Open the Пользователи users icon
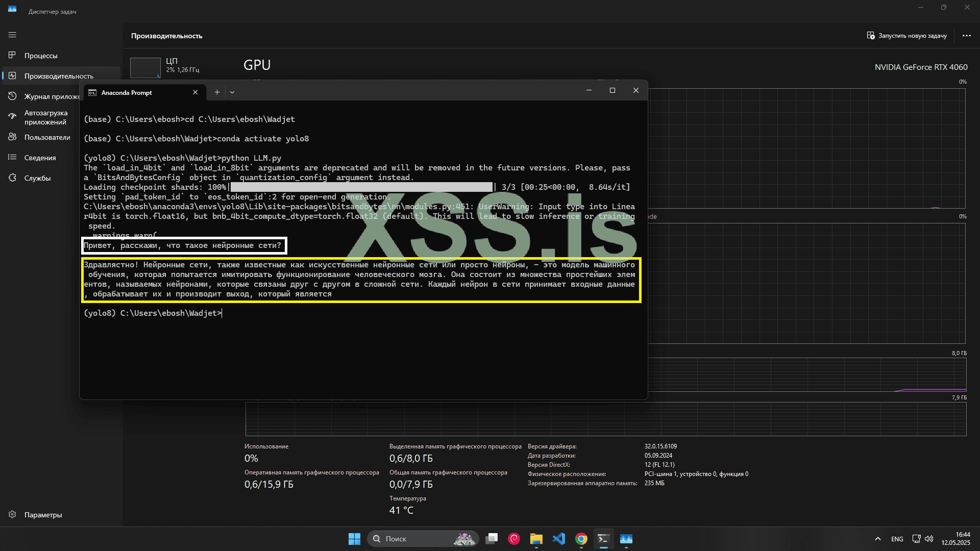 tap(12, 137)
